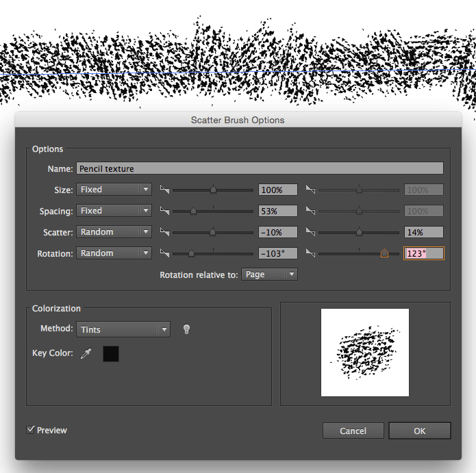Toggle the Preview checkbox

31,430
